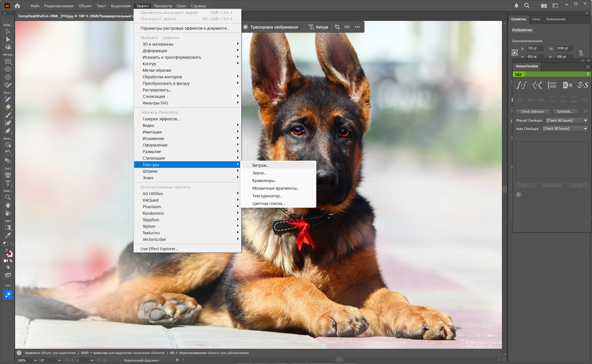592x364 pixels.
Task: Toggle VectorFirstAid pause auto checkups
Action: [585, 111]
